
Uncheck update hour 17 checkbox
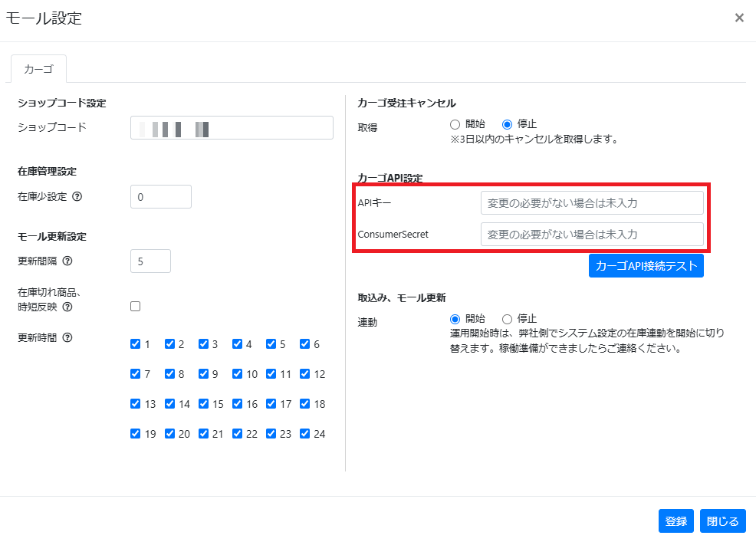[271, 403]
